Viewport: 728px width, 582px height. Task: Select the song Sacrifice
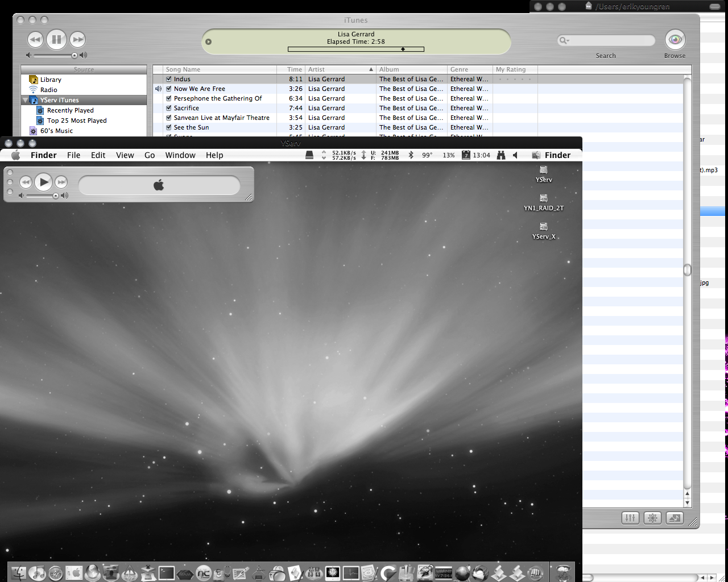coord(186,108)
